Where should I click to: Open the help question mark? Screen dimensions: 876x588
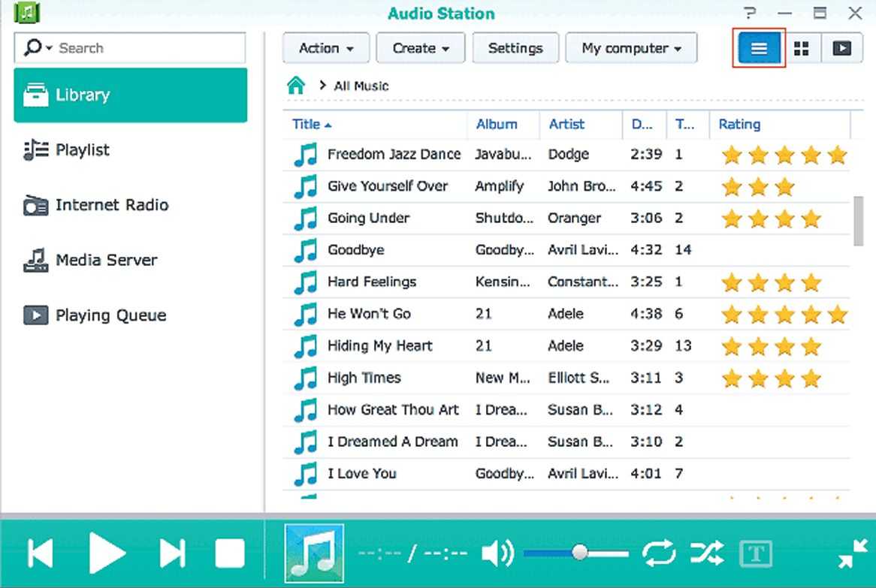coord(749,13)
